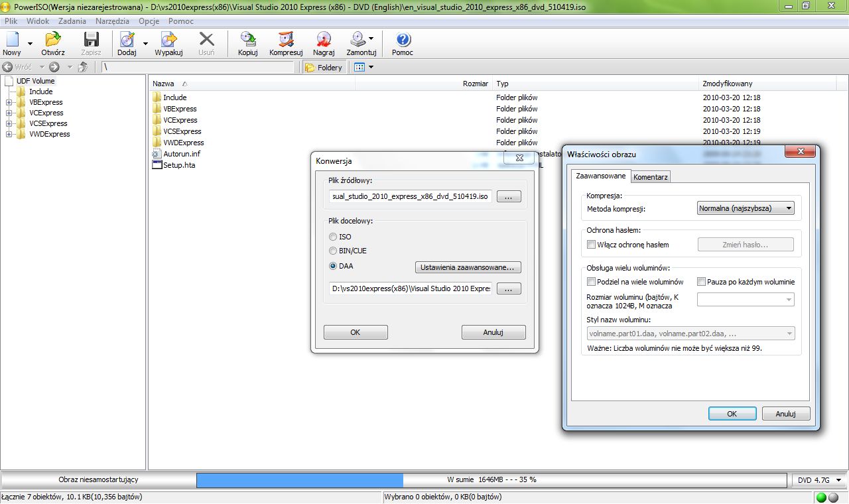Open the Metoda kompresji dropdown
The width and height of the screenshot is (849, 504).
point(746,208)
